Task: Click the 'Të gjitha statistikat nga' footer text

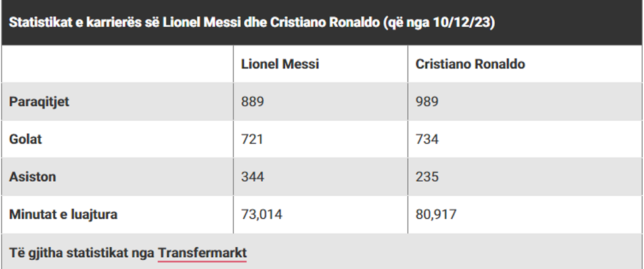Action: pyautogui.click(x=81, y=252)
